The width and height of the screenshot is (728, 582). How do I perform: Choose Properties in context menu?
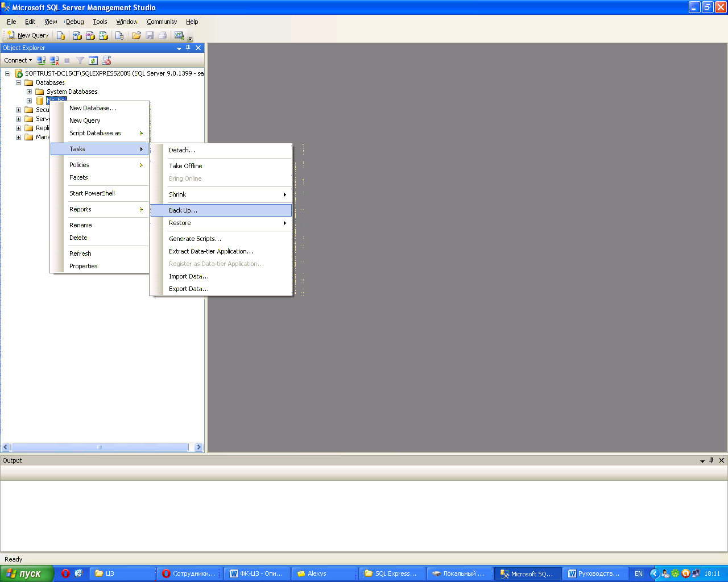[x=100, y=266]
